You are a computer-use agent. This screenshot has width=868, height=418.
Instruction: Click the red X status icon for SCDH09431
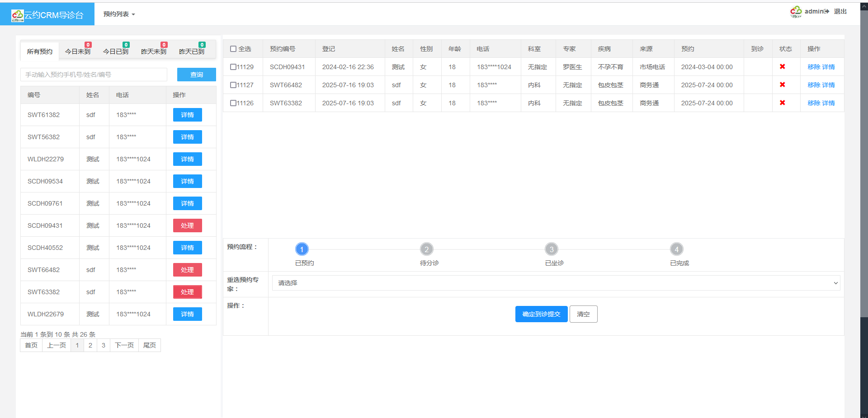(782, 67)
